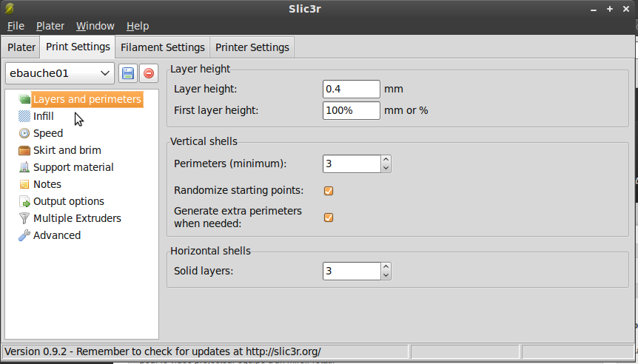Open Speed settings via clock icon
Viewport: 638px width, 364px height.
(24, 133)
